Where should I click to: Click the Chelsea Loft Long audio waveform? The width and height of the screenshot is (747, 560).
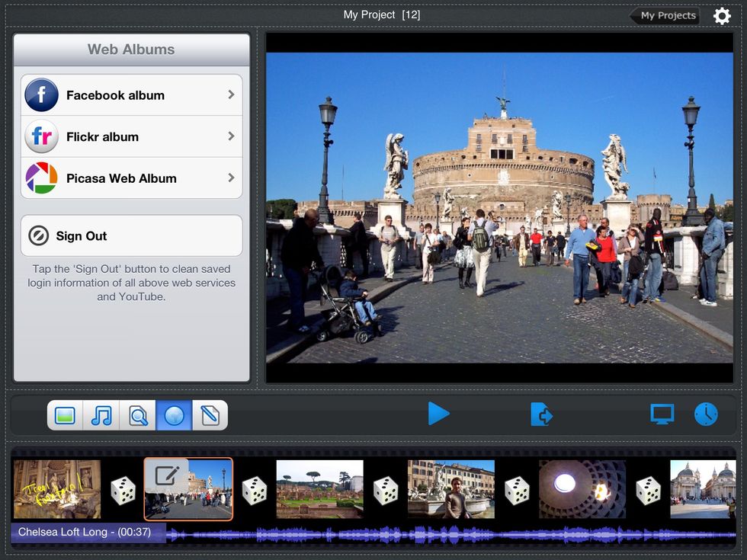click(x=381, y=532)
